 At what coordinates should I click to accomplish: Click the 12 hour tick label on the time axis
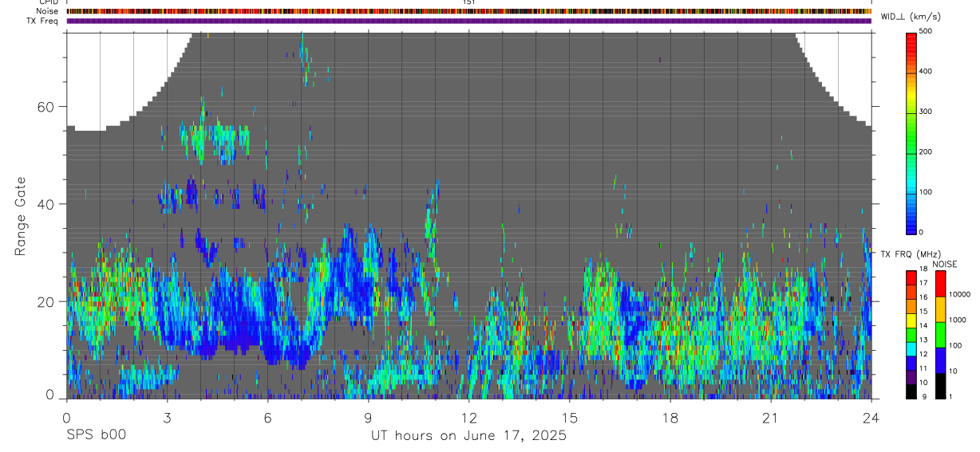(469, 419)
